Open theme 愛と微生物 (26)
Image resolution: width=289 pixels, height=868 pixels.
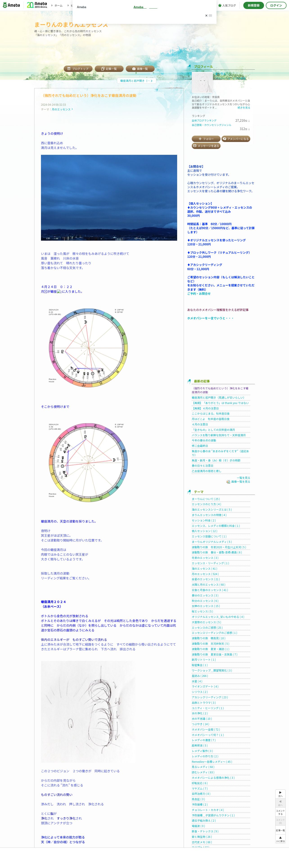click(202, 837)
